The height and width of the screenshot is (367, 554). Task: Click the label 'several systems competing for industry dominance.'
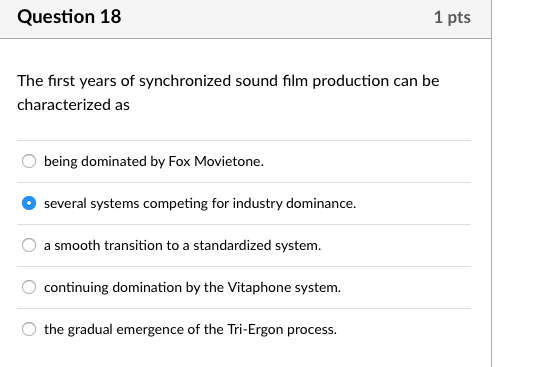tap(200, 203)
